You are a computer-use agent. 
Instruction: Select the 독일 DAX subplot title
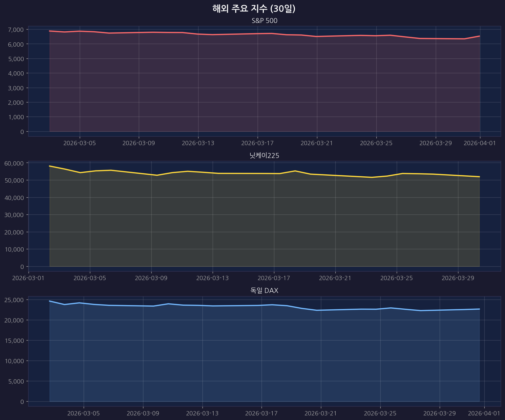pos(264,291)
